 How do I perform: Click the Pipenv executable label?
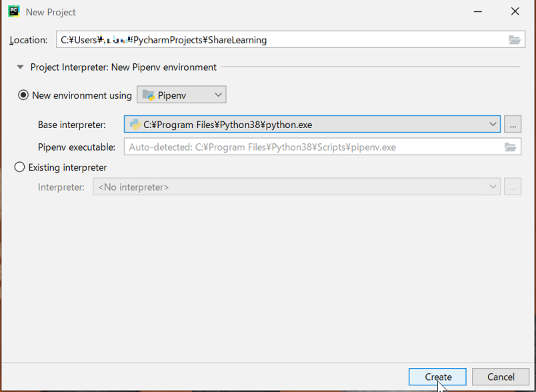pyautogui.click(x=77, y=147)
